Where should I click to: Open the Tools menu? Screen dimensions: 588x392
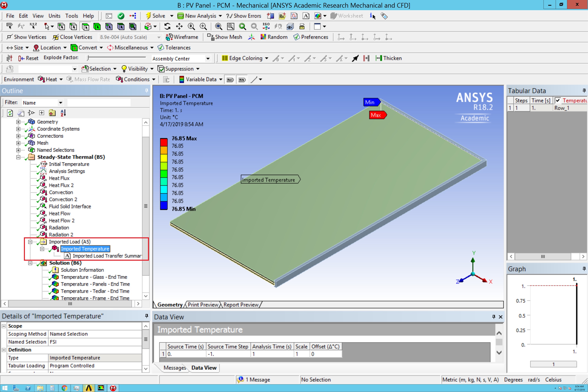[72, 16]
